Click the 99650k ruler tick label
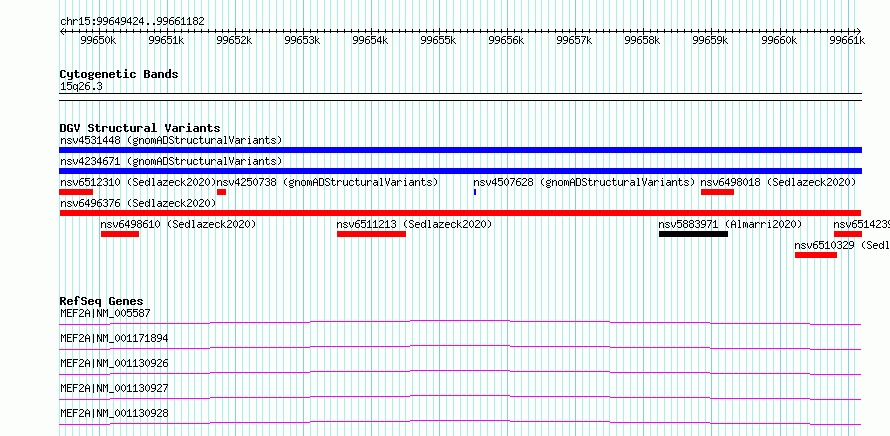 tap(98, 40)
